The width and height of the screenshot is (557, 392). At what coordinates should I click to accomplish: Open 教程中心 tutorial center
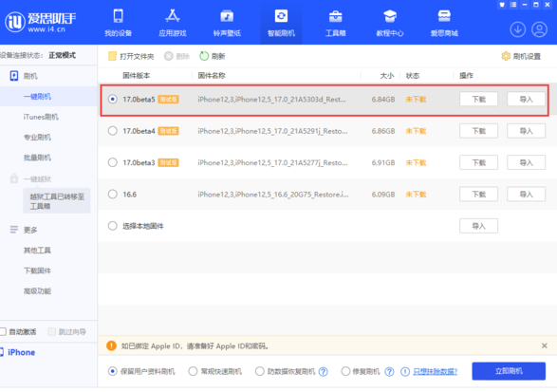[x=390, y=23]
